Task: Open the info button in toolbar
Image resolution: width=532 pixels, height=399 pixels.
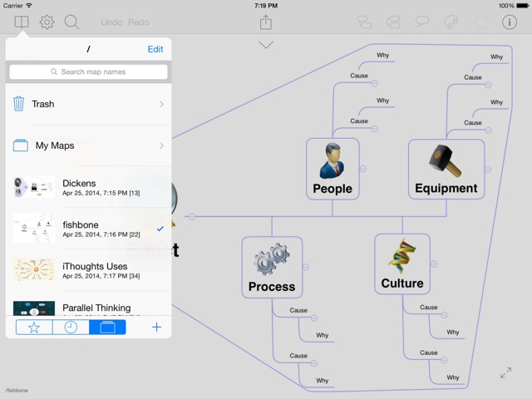Action: pyautogui.click(x=510, y=22)
